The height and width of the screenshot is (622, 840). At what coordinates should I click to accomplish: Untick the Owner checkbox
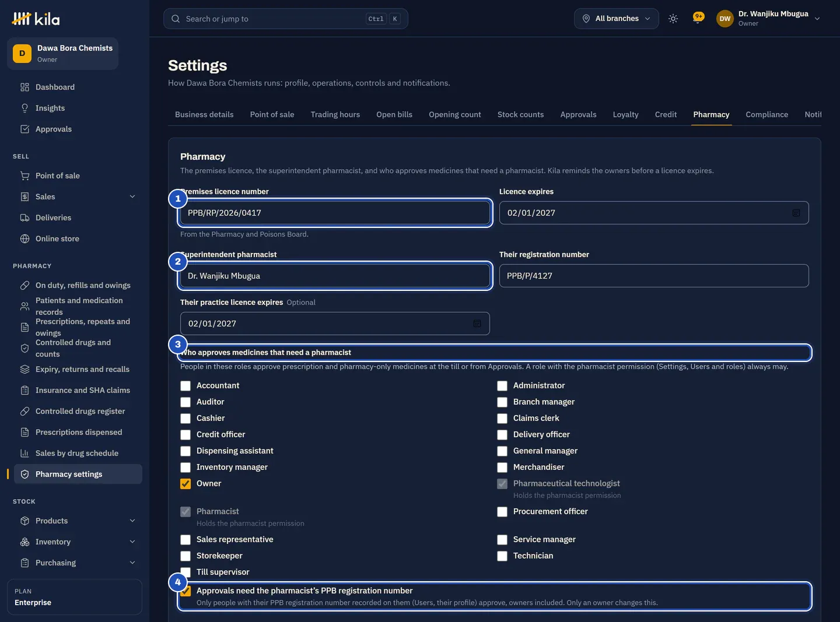(x=185, y=484)
